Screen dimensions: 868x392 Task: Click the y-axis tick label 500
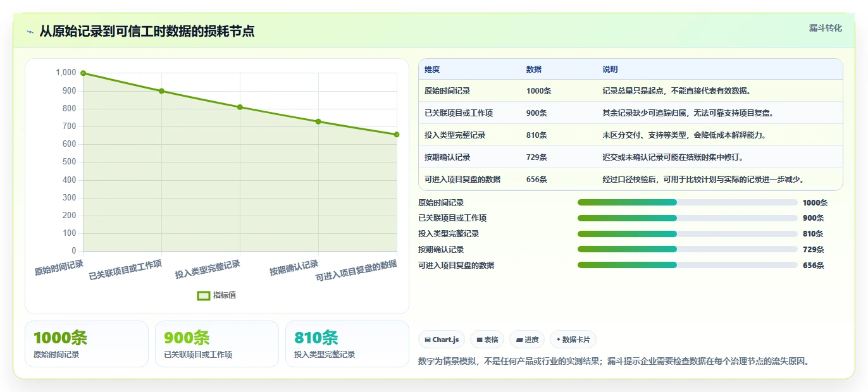click(x=68, y=162)
